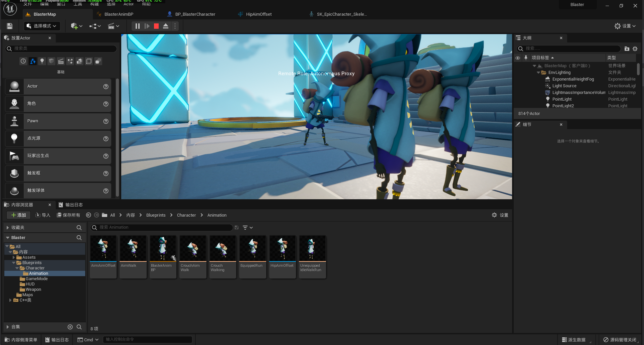Select the Basic shapes category icon

tap(32, 61)
